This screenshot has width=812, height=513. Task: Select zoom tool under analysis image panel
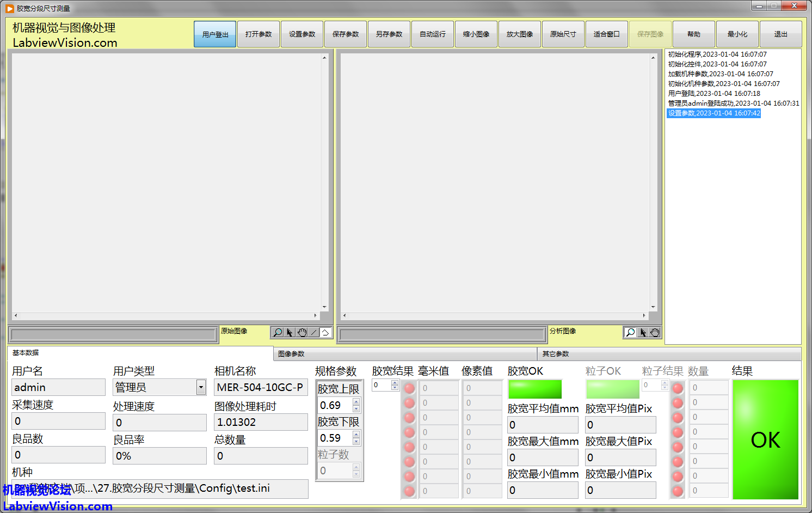pos(630,332)
